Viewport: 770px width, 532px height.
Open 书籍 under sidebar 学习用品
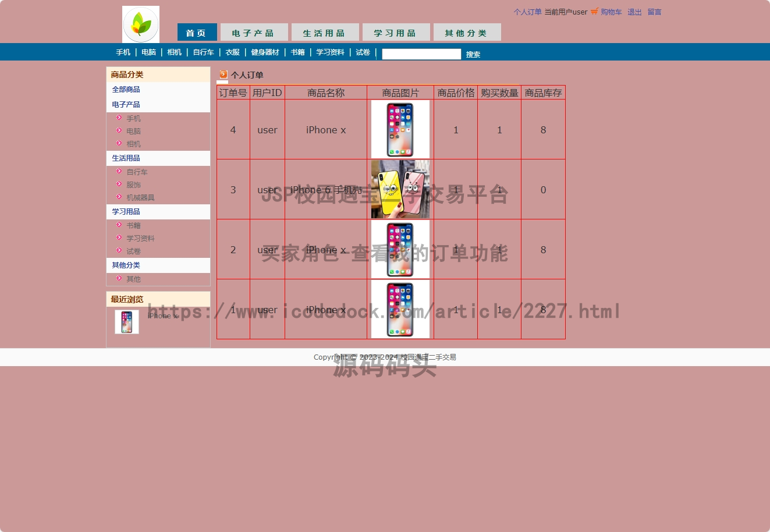134,226
